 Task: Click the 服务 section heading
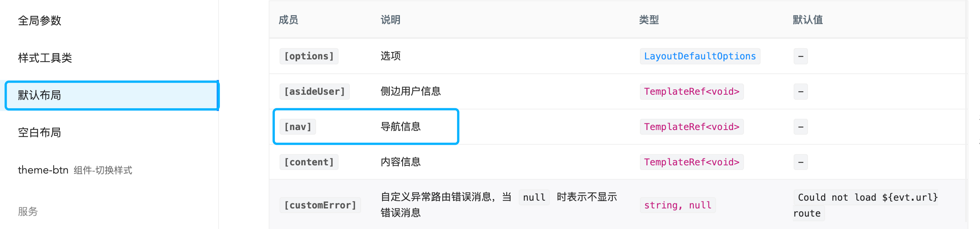[x=28, y=211]
